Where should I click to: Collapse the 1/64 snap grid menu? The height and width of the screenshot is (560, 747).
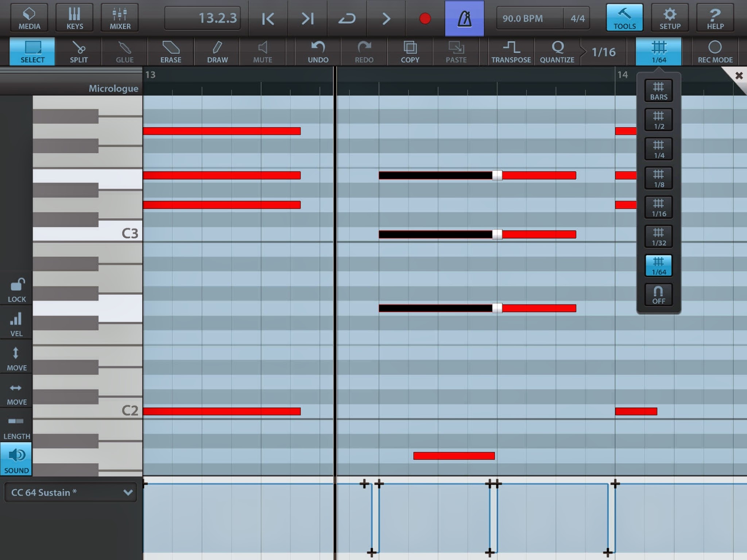[659, 51]
